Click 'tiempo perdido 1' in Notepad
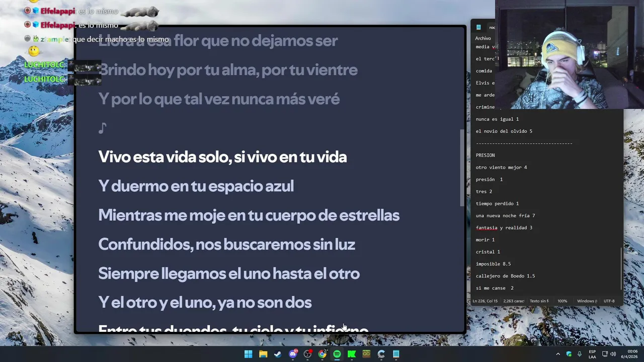The width and height of the screenshot is (644, 362). (x=497, y=204)
